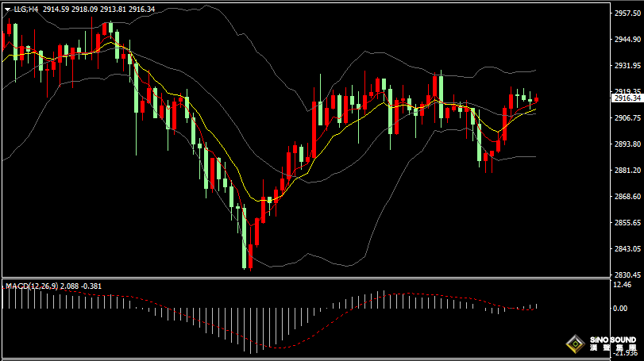
Task: Click the 2855.65 price axis label
Action: coord(627,223)
